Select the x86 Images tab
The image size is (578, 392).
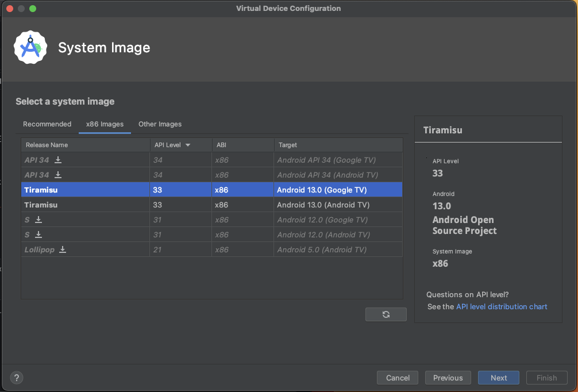pos(105,124)
